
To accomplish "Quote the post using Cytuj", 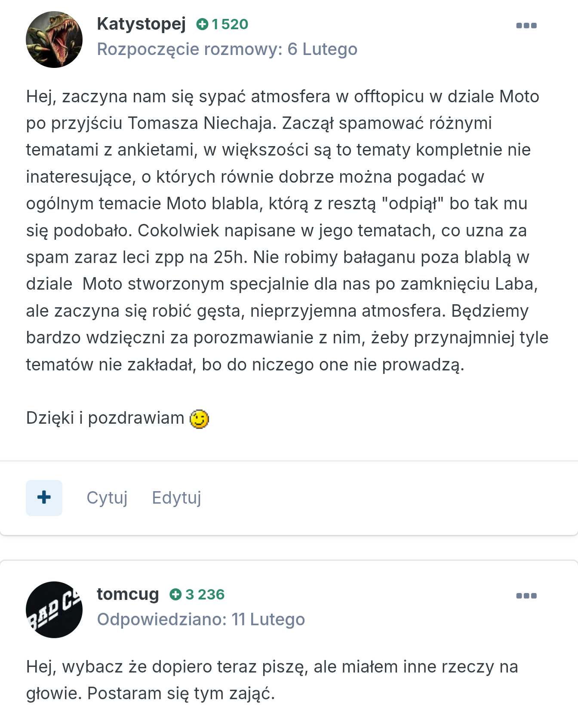I will [107, 498].
